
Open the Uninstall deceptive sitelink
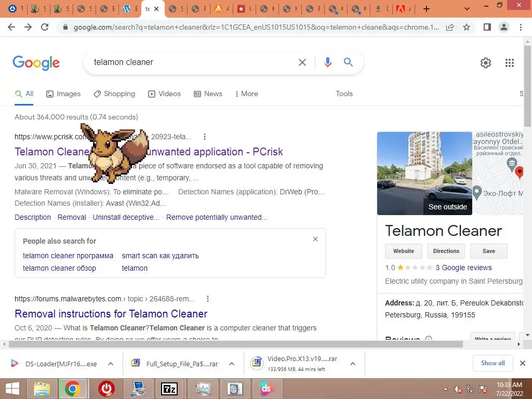tap(126, 218)
